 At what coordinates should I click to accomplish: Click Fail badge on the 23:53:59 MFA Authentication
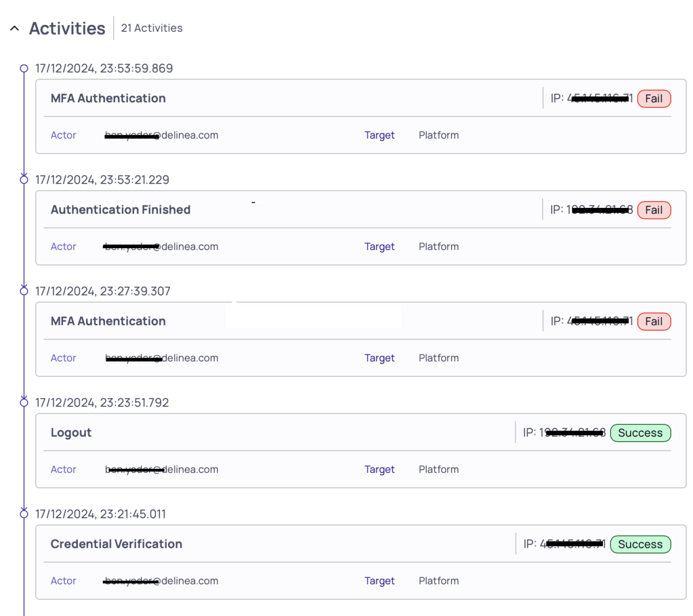pyautogui.click(x=654, y=99)
